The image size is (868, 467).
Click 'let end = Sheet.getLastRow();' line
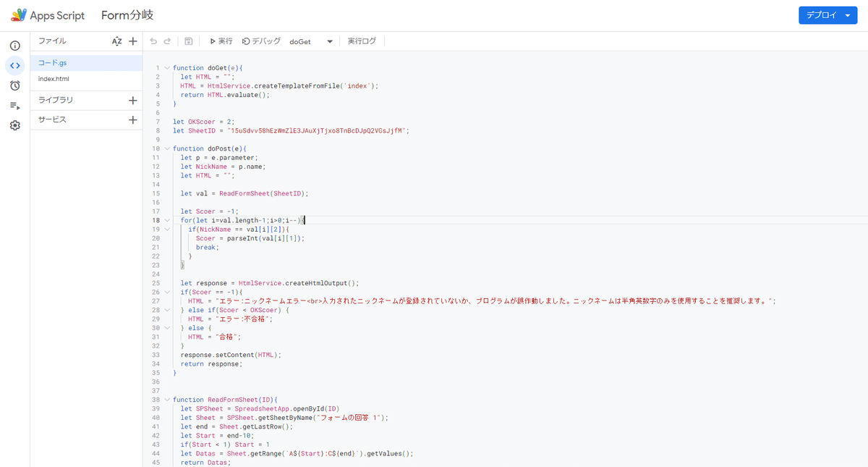click(x=237, y=426)
